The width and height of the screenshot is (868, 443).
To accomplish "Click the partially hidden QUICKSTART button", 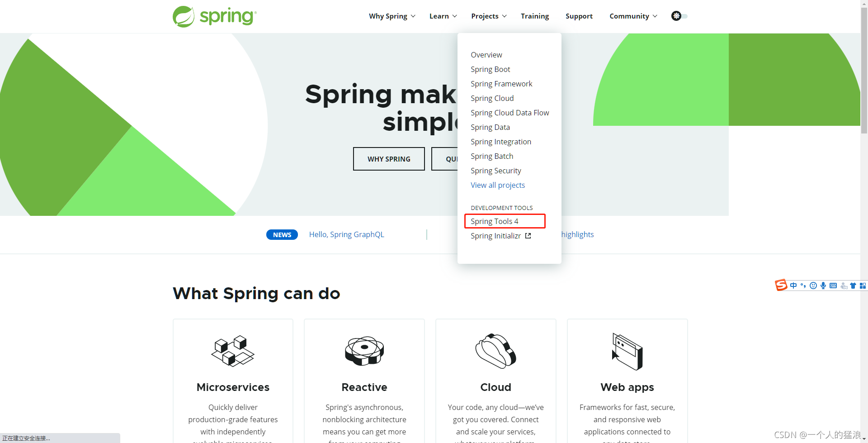I will (x=445, y=159).
